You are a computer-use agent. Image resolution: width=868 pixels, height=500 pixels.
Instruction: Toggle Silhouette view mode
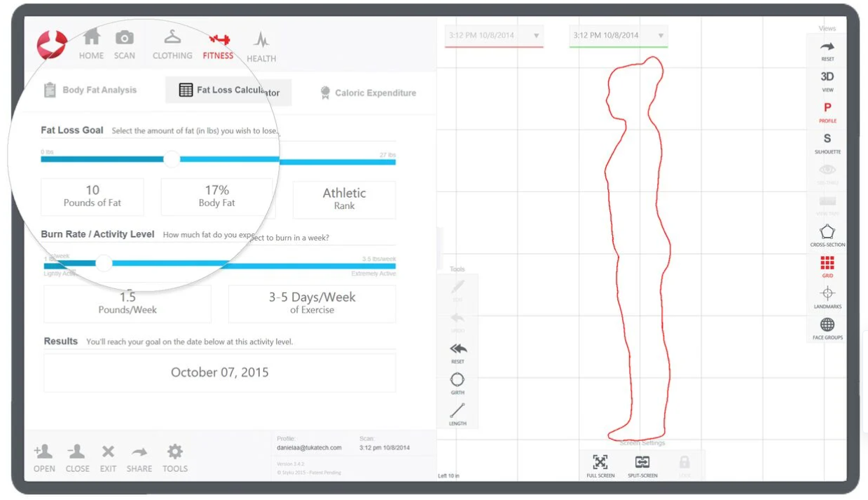(x=827, y=142)
